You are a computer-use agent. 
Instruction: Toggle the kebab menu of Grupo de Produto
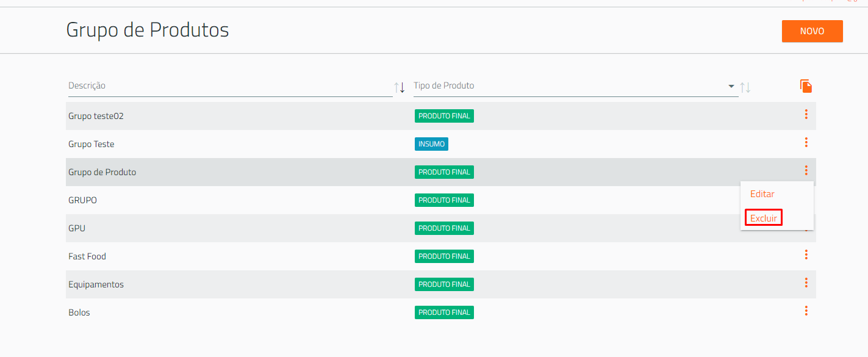[806, 170]
